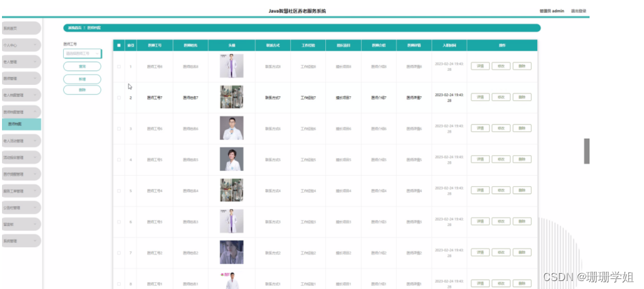This screenshot has height=289, width=644.
Task: Open the avatar photo in row 2
Action: (232, 97)
